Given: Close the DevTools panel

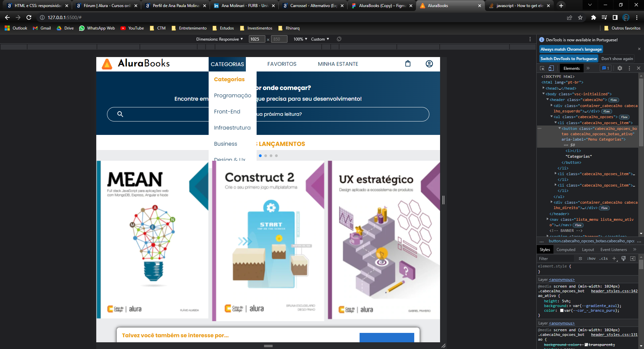Looking at the screenshot, I should (639, 68).
